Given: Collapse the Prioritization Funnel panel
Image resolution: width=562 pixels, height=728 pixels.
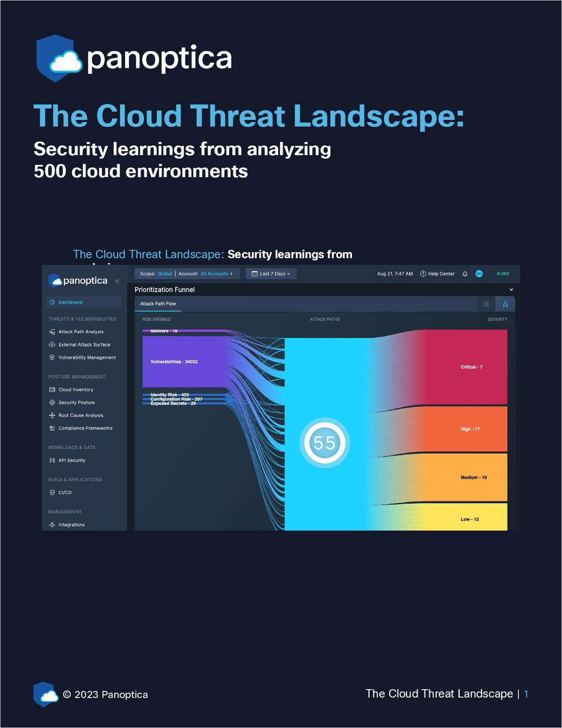Looking at the screenshot, I should click(x=511, y=289).
